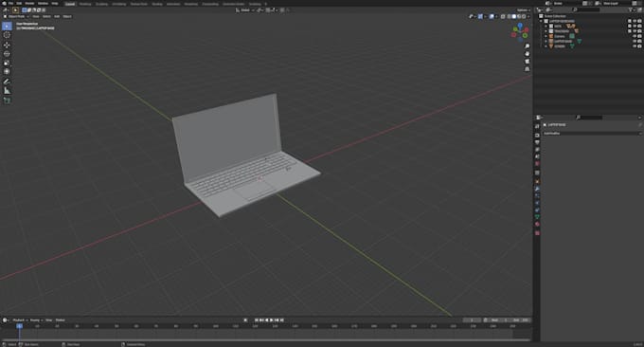Switch to the Scripting workspace tab
644x347 pixels.
(x=255, y=4)
